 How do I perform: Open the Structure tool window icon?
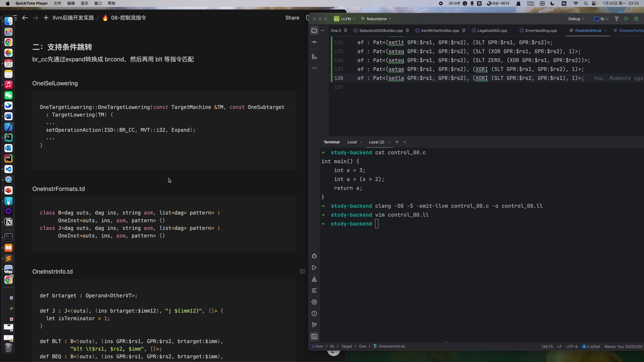314,57
